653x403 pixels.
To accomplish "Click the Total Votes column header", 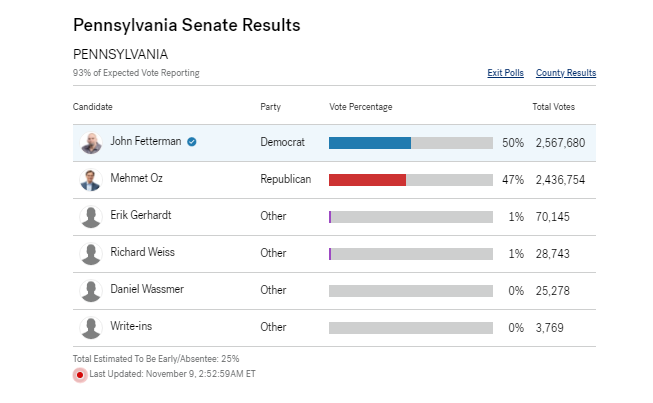I will pos(553,106).
